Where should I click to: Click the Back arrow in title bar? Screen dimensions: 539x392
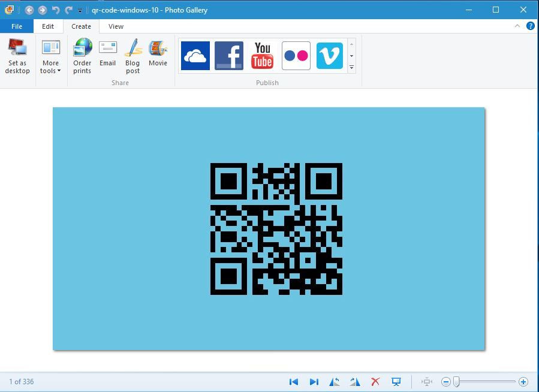[29, 10]
